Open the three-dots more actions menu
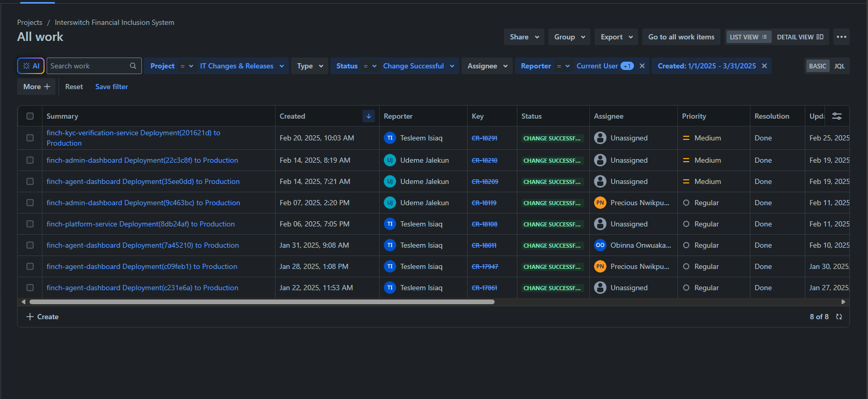Viewport: 868px width, 399px height. coord(841,37)
